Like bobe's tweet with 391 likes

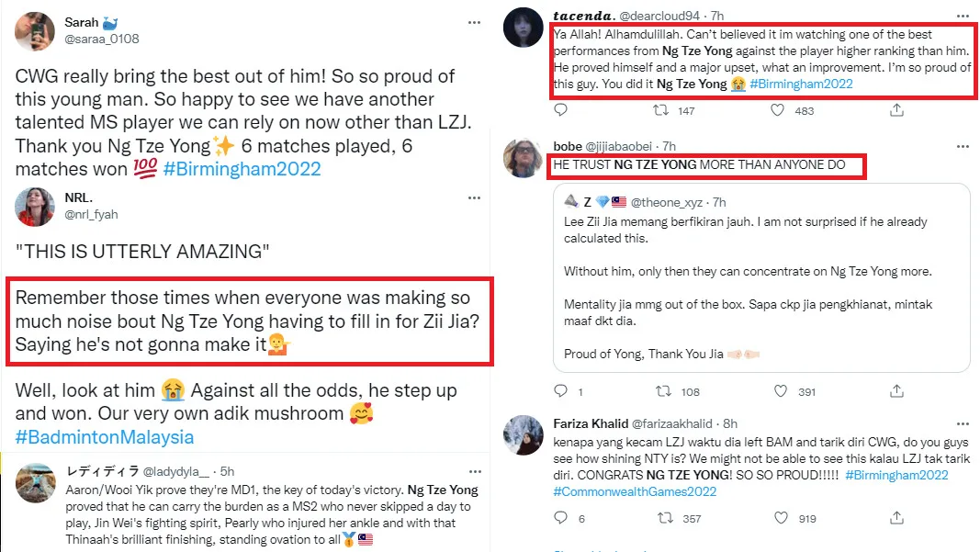pos(776,391)
